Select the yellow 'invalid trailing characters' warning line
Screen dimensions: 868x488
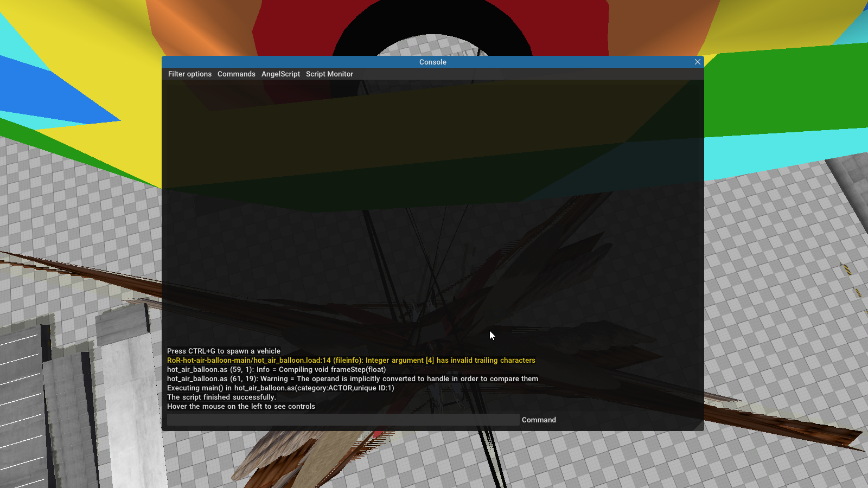(x=351, y=361)
